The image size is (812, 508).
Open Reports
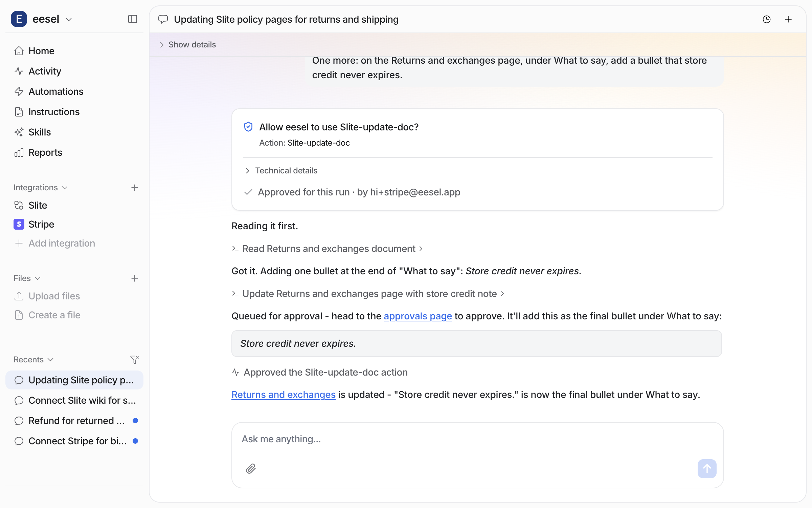[74, 152]
